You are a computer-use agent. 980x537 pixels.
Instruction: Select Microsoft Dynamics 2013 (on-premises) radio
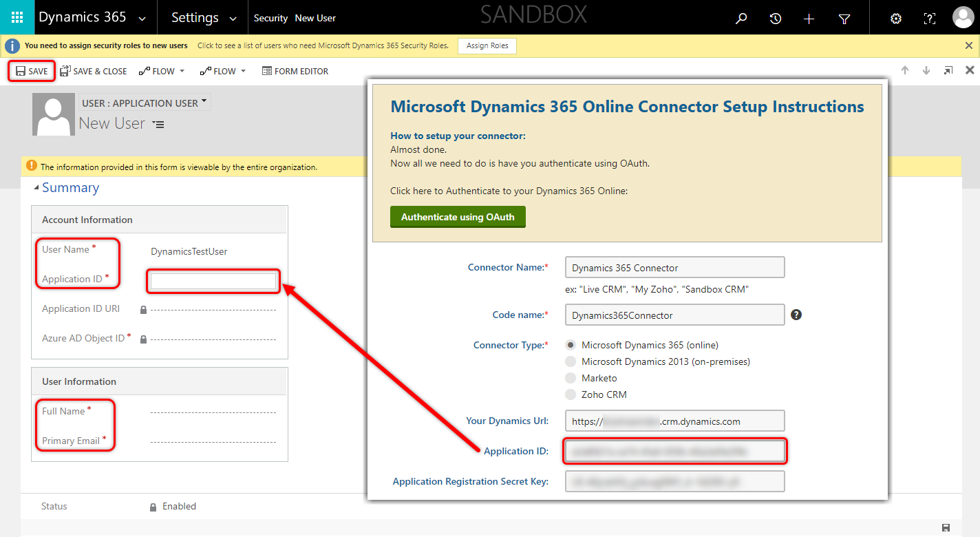[x=571, y=361]
